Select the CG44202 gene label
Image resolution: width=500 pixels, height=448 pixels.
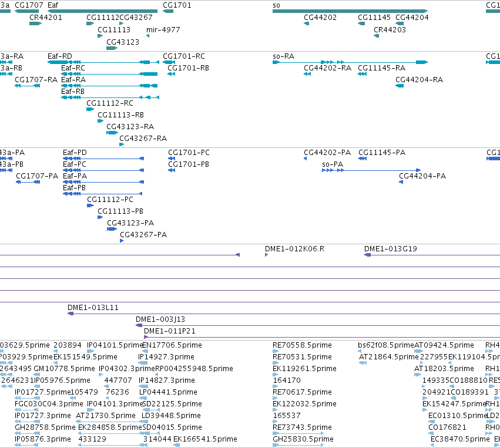point(320,18)
